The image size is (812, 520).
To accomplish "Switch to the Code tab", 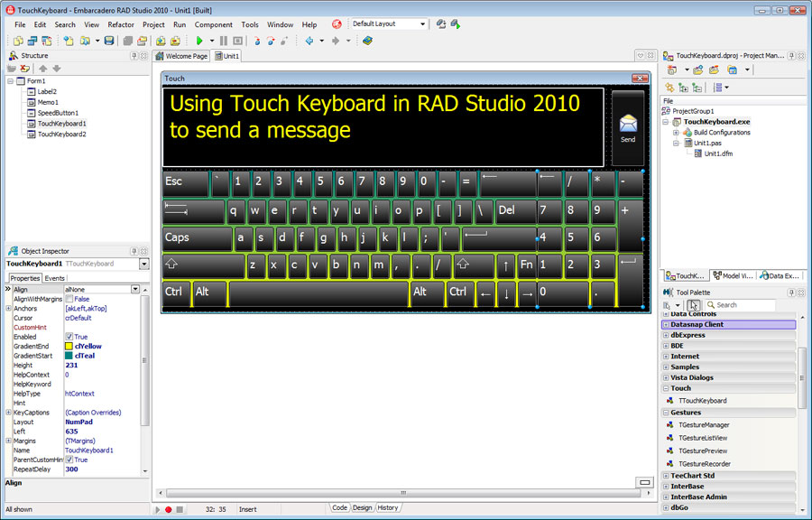I will coord(340,507).
